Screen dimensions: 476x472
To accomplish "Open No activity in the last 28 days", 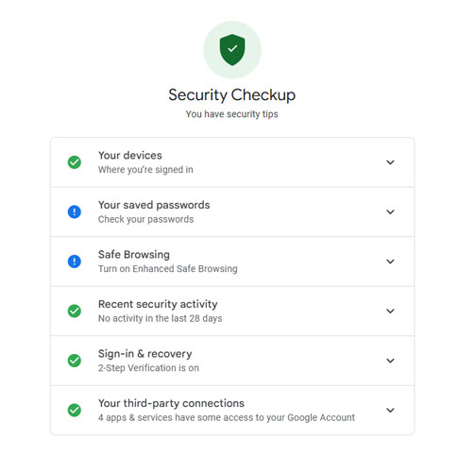I will 161,318.
